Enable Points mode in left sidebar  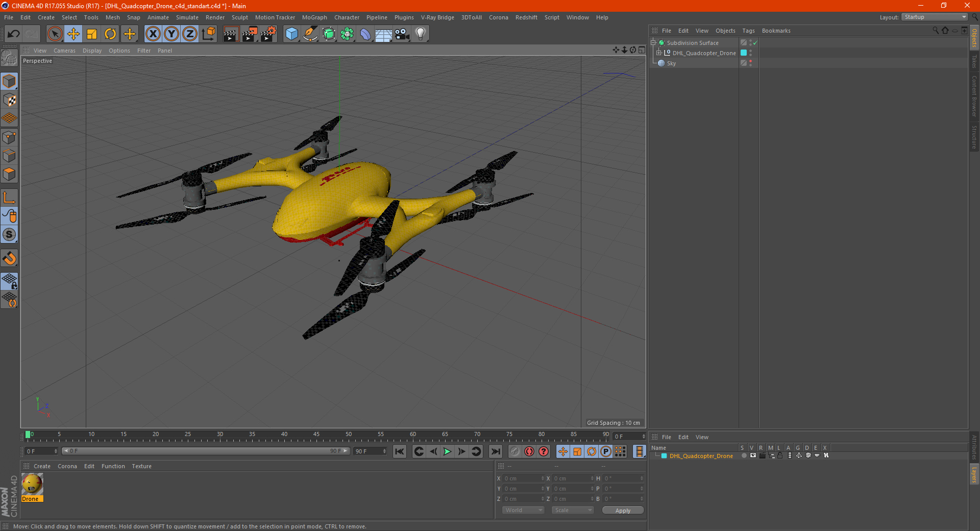click(9, 137)
